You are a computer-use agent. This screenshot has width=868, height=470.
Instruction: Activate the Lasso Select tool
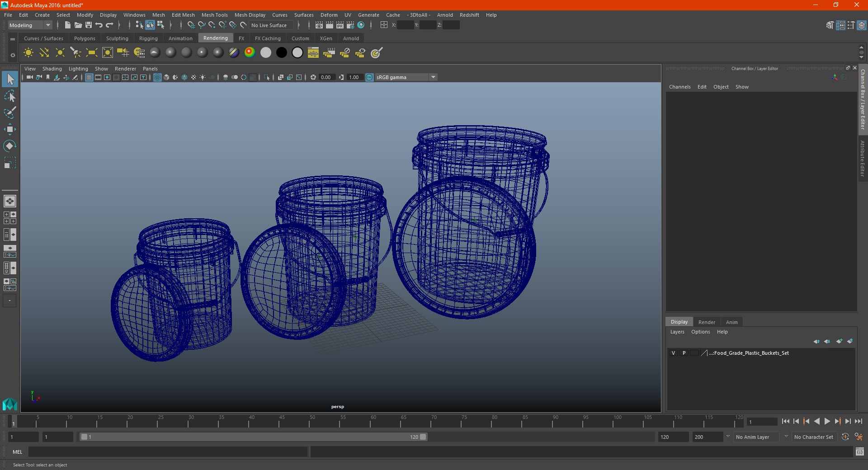click(x=10, y=96)
